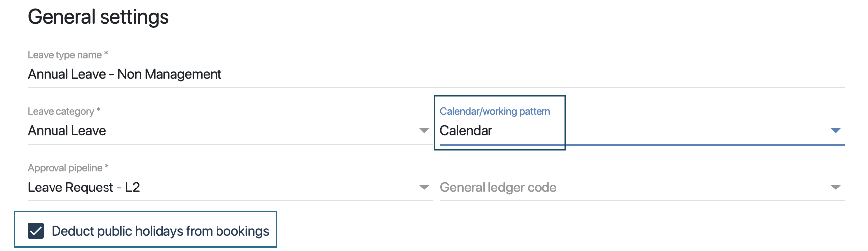Click the General ledger code placeholder text
The height and width of the screenshot is (251, 868).
coord(498,188)
